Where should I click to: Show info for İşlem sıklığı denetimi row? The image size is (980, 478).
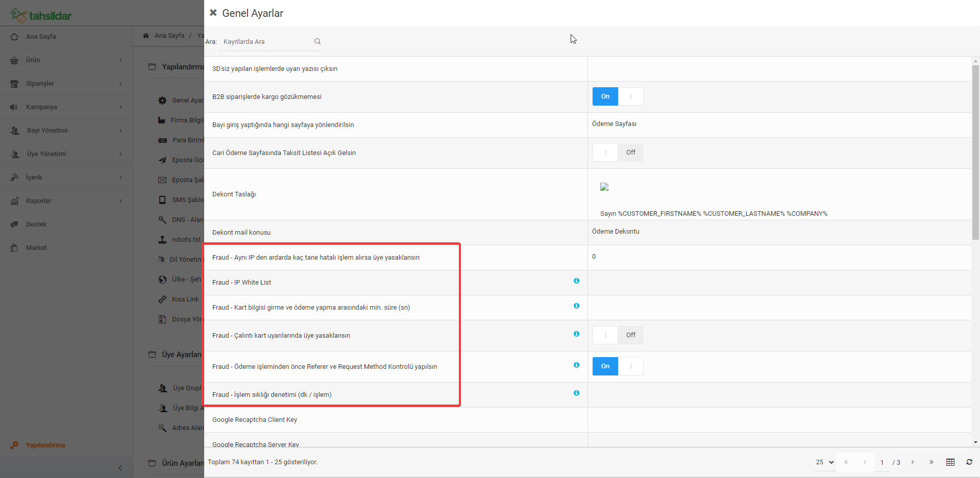pos(576,393)
